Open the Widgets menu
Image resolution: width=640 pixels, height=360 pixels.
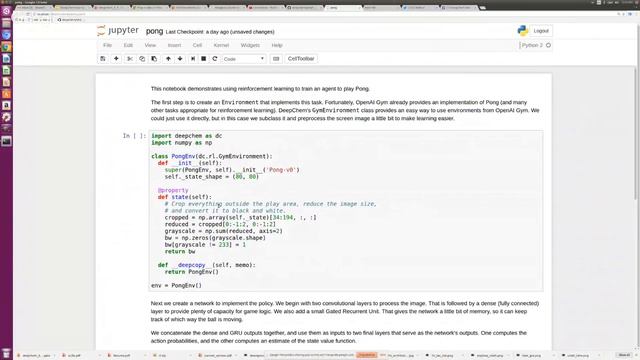click(250, 45)
